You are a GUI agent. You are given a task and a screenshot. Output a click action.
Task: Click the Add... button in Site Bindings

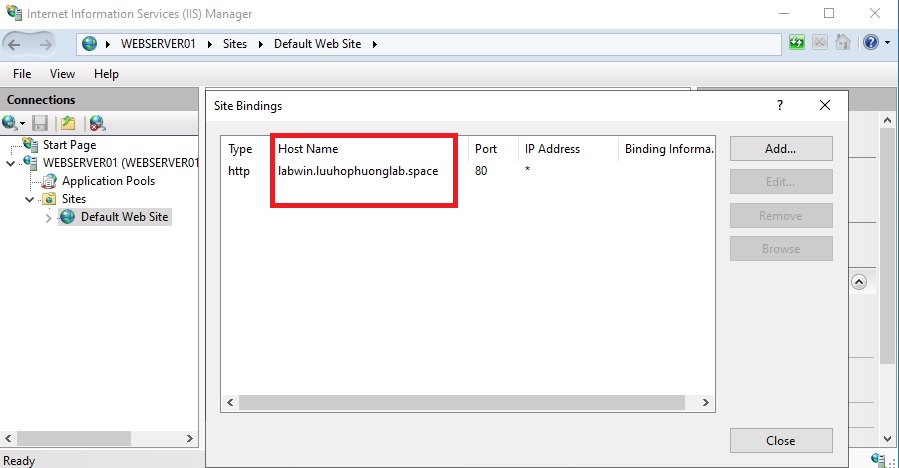[x=780, y=148]
